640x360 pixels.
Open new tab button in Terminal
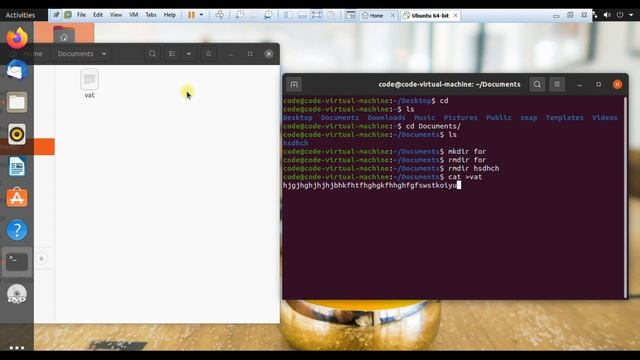(294, 84)
